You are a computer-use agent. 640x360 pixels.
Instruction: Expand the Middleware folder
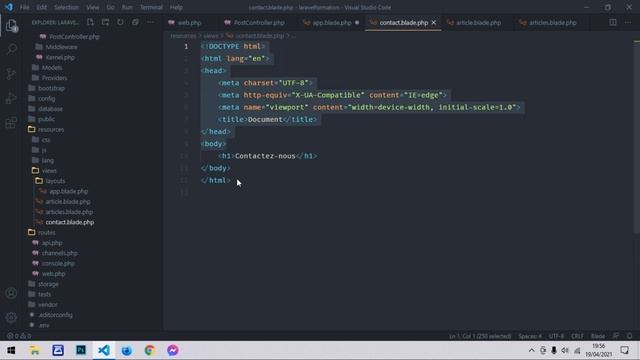click(61, 47)
